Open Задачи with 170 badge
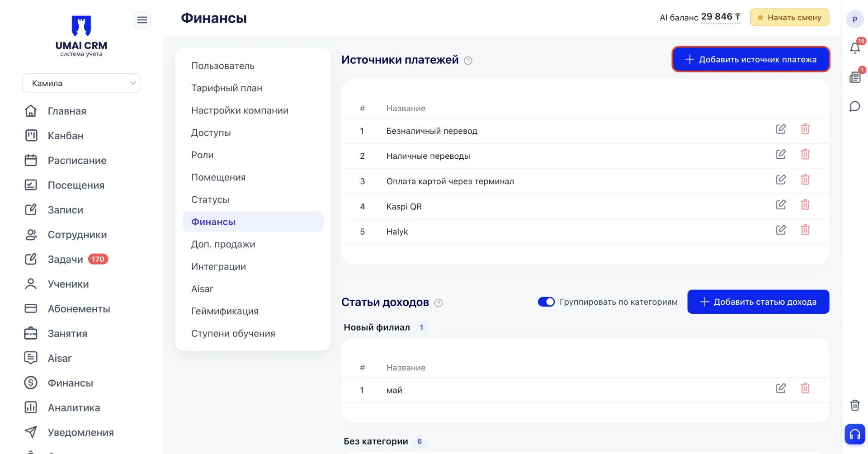Image resolution: width=868 pixels, height=454 pixels. (66, 259)
